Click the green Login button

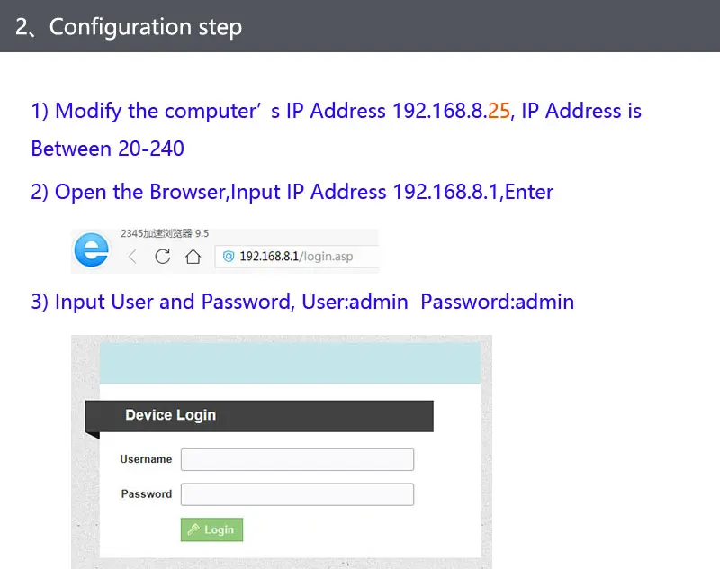click(x=211, y=529)
